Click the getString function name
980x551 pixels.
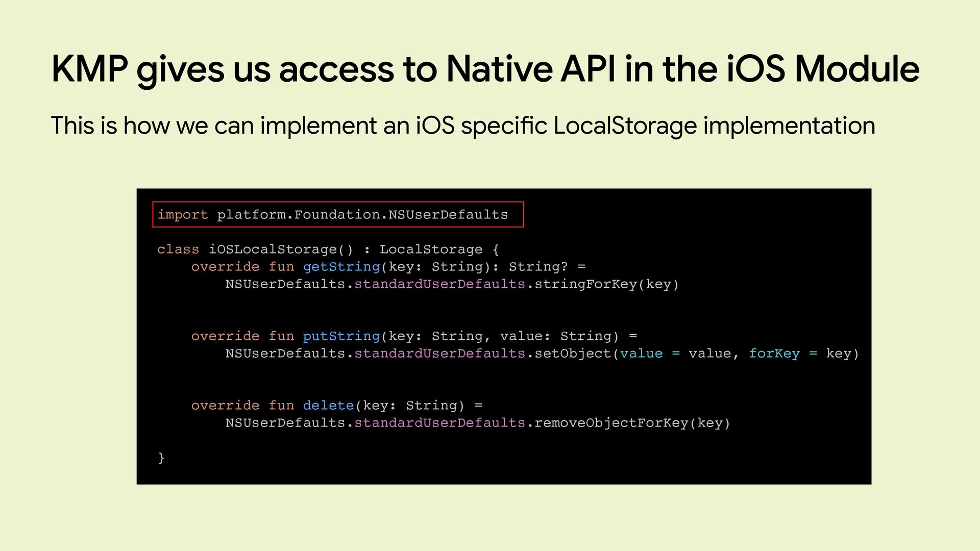point(341,267)
